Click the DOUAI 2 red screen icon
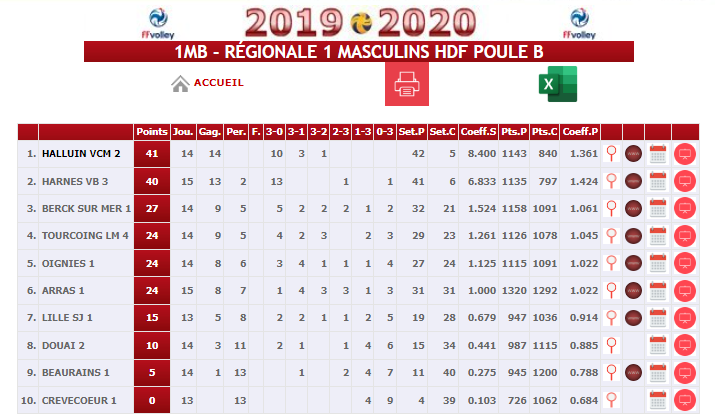This screenshot has height=414, width=715. click(x=684, y=345)
